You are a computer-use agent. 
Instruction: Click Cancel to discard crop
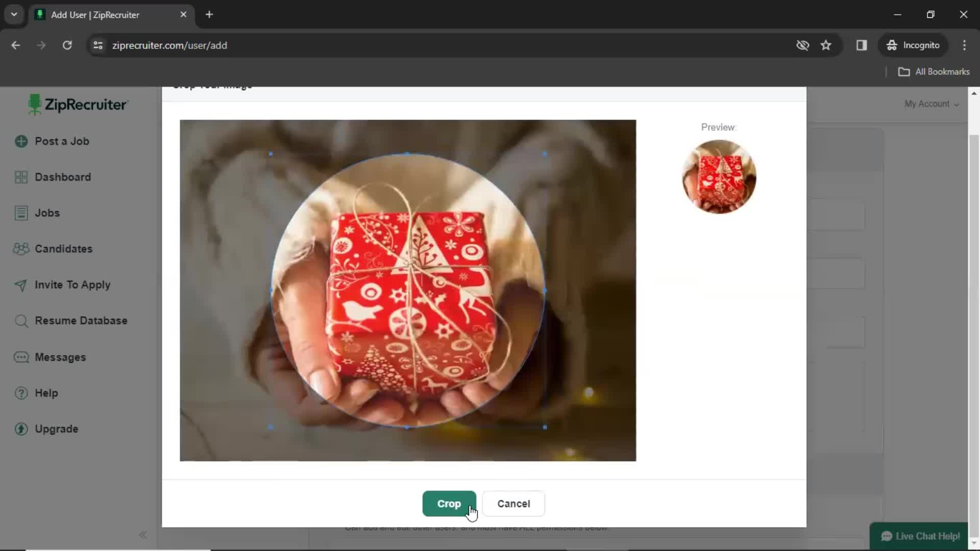coord(513,503)
